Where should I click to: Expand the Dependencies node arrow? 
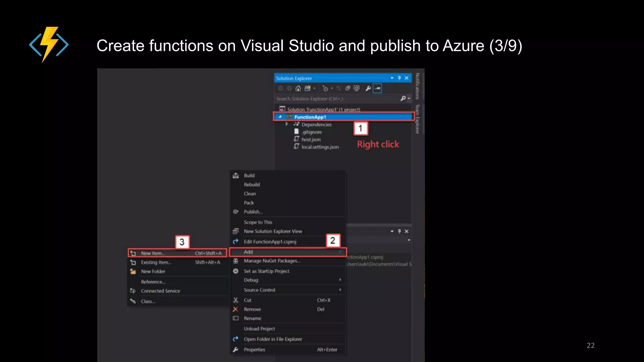click(286, 124)
